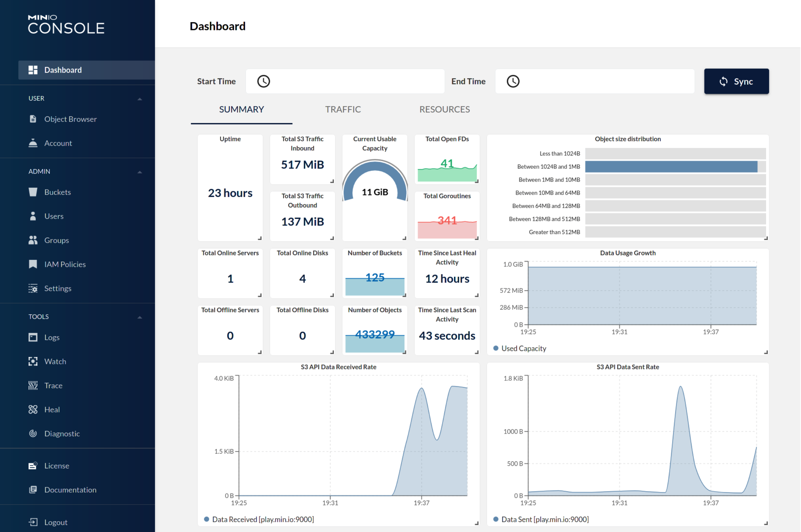The image size is (801, 532).
Task: Collapse the TOOLS section arrow
Action: pyautogui.click(x=139, y=317)
